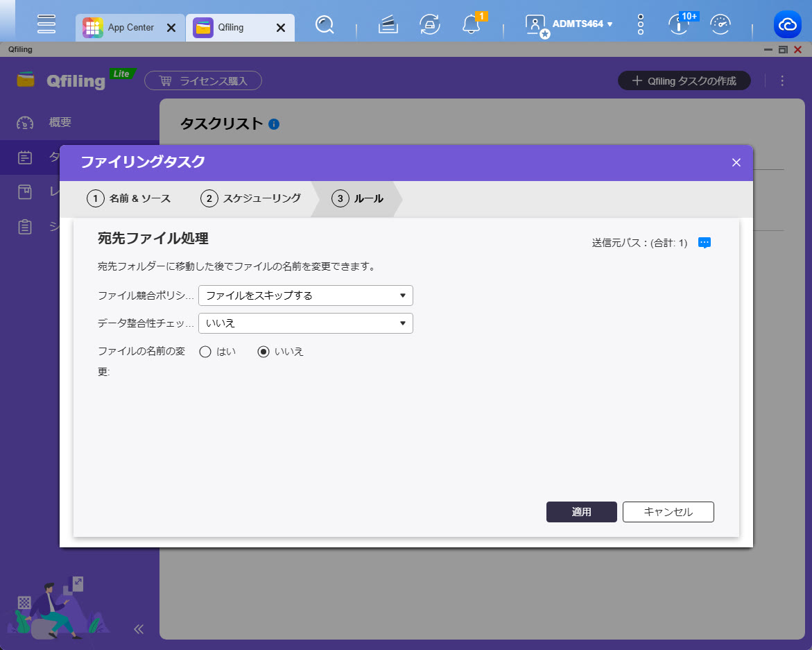This screenshot has height=650, width=812.
Task: Click the blue source path comment icon
Action: [705, 243]
